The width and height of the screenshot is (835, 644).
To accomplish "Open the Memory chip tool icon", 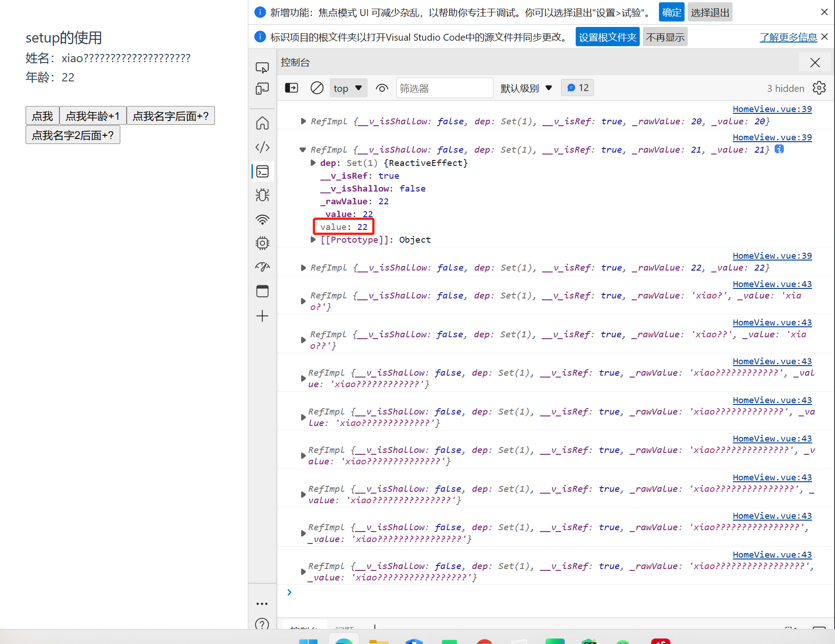I will pyautogui.click(x=262, y=243).
